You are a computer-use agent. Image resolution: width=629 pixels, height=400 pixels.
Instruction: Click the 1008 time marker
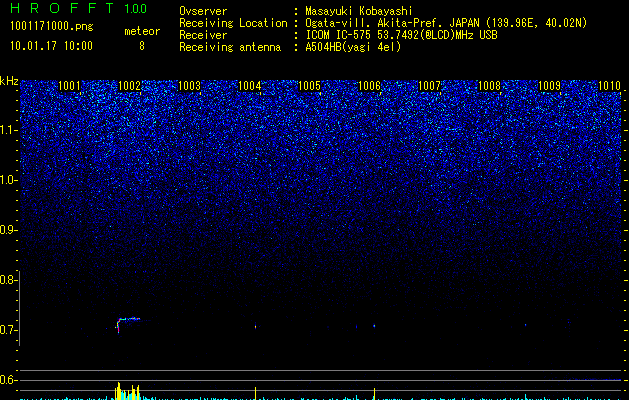click(489, 86)
